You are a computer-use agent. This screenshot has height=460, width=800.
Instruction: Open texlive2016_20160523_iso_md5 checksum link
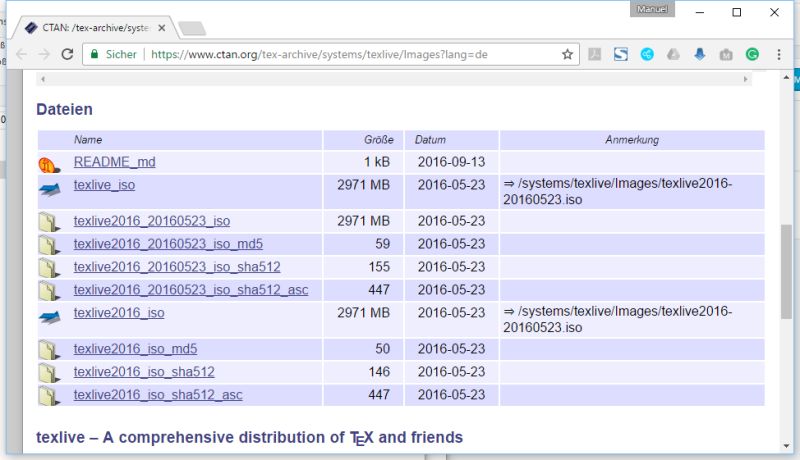[168, 244]
